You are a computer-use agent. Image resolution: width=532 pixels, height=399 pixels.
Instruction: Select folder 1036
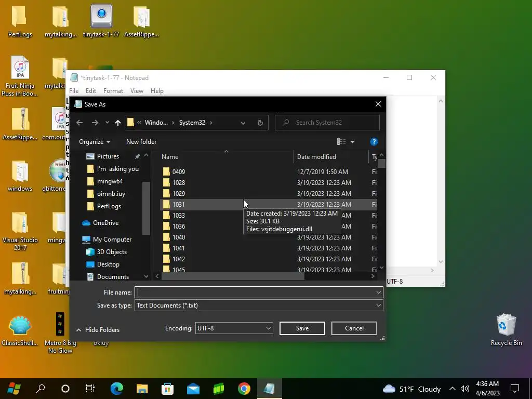click(179, 226)
